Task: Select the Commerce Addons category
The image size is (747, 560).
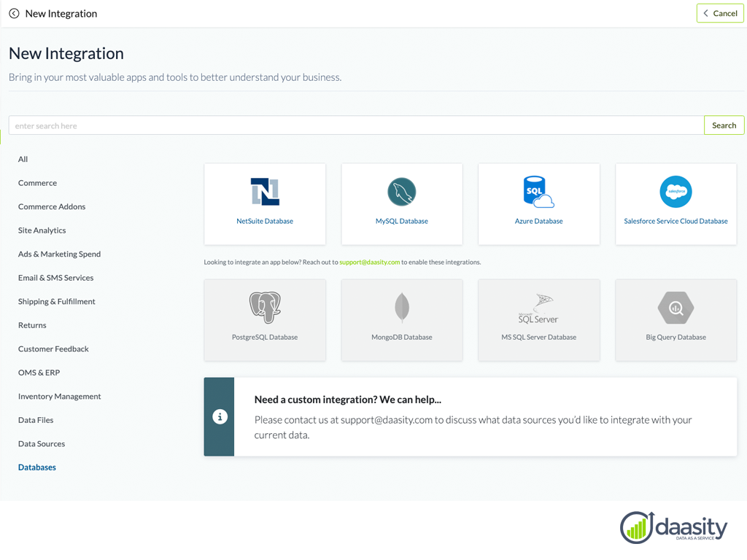Action: tap(52, 206)
